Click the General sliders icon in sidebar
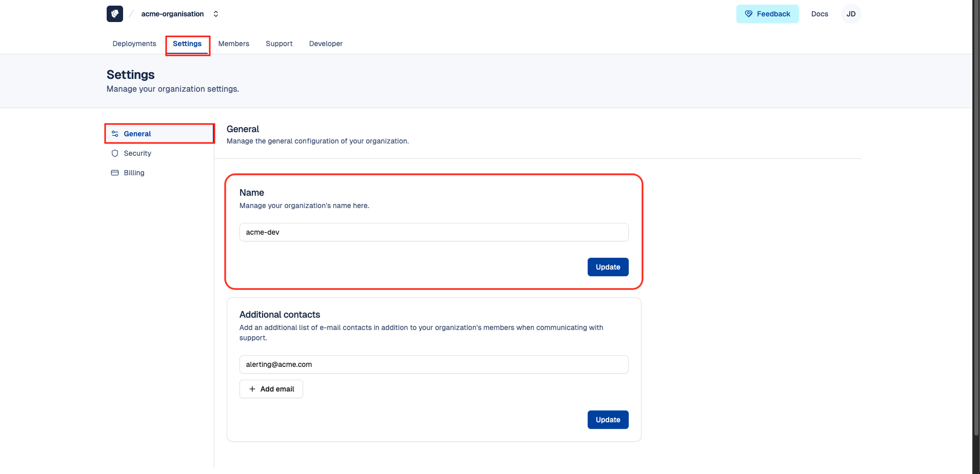Image resolution: width=980 pixels, height=474 pixels. (115, 134)
